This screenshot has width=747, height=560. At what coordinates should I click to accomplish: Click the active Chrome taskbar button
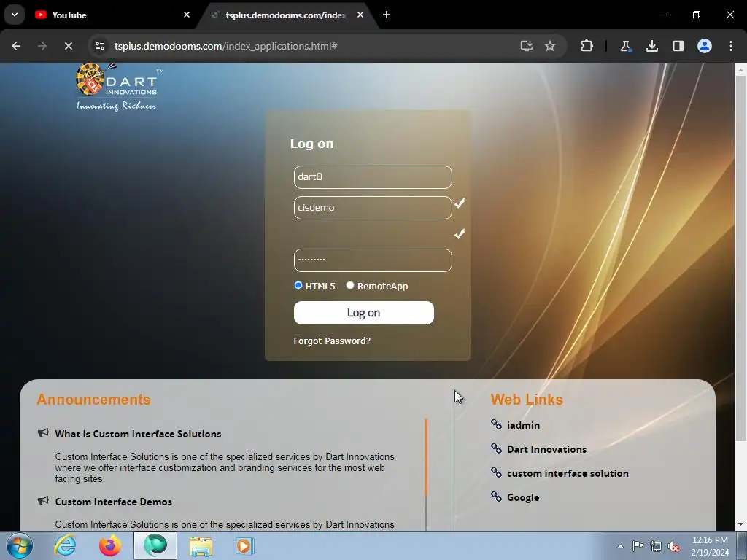pos(155,545)
